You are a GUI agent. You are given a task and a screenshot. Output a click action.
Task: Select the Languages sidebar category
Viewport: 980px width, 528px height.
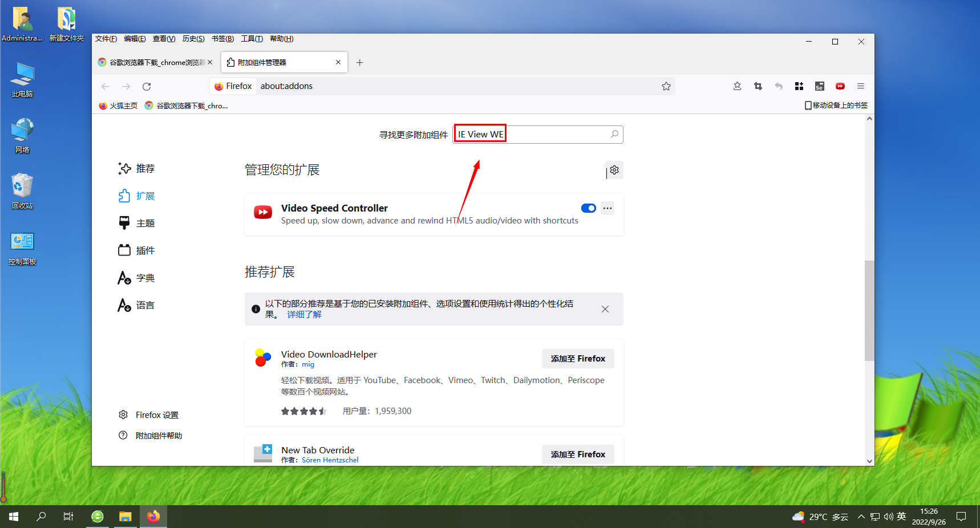pos(136,306)
